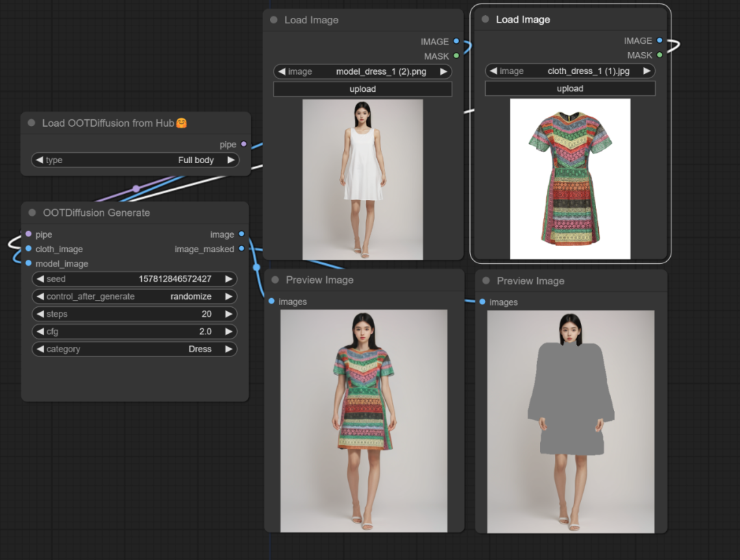Image resolution: width=740 pixels, height=560 pixels.
Task: Open image dropdown showing model_dress_1 (2).png
Action: [362, 71]
